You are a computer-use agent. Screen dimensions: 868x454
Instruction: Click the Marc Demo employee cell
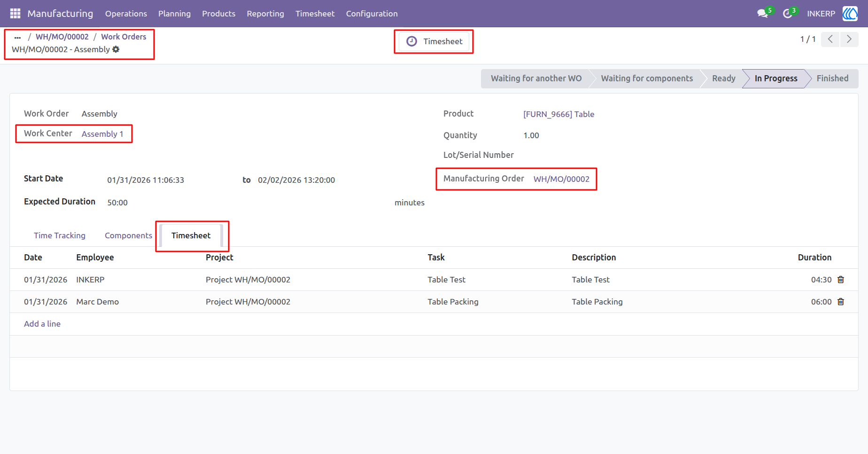pyautogui.click(x=97, y=302)
